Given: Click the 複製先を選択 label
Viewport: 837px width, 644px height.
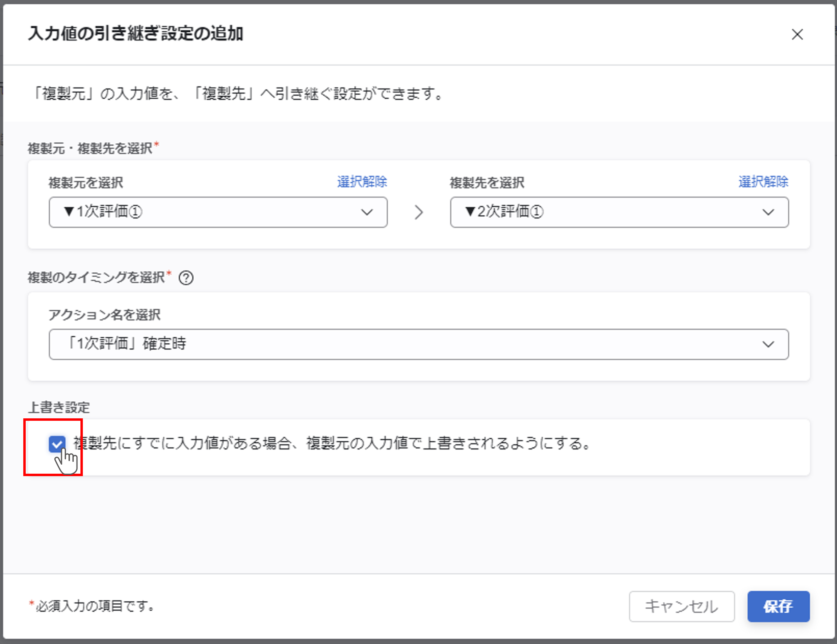Looking at the screenshot, I should [487, 182].
